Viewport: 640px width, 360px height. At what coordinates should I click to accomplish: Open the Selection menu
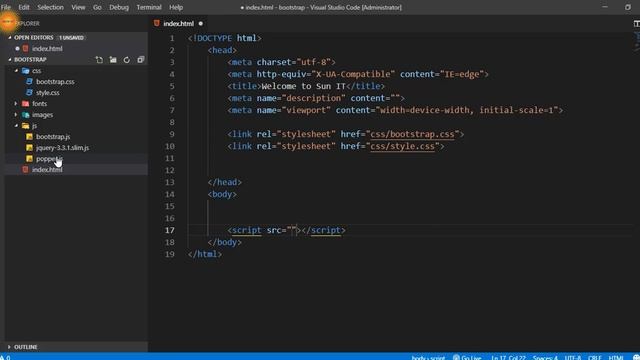coord(50,7)
